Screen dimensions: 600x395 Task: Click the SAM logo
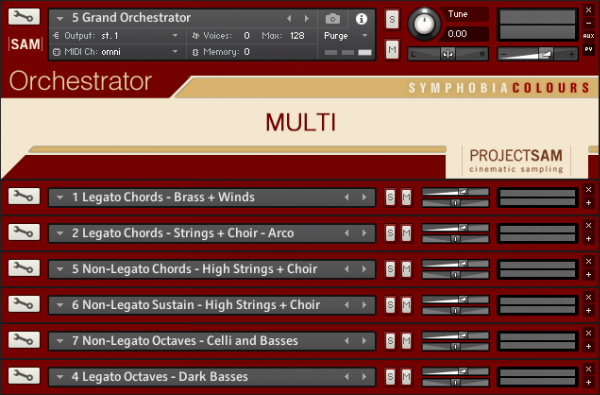25,44
